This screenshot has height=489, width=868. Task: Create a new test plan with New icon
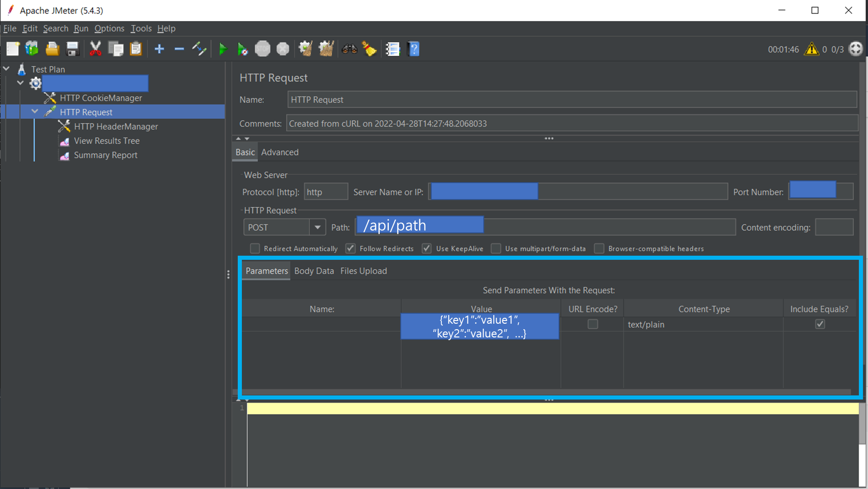(13, 49)
